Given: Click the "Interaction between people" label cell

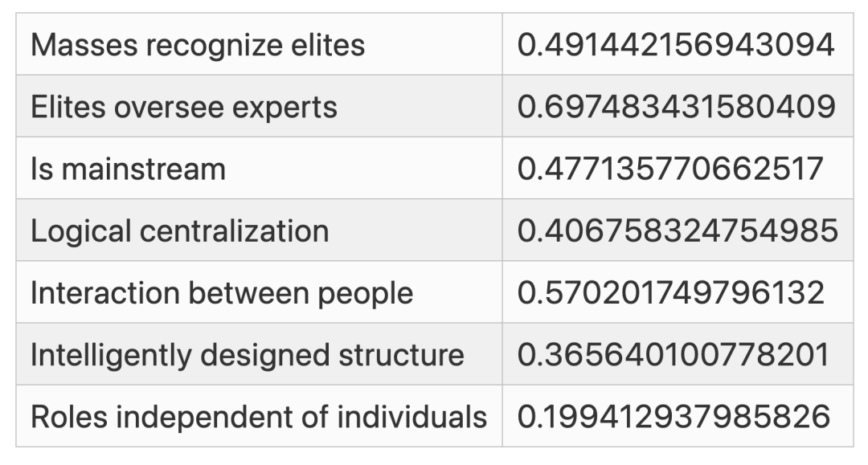Looking at the screenshot, I should [221, 293].
